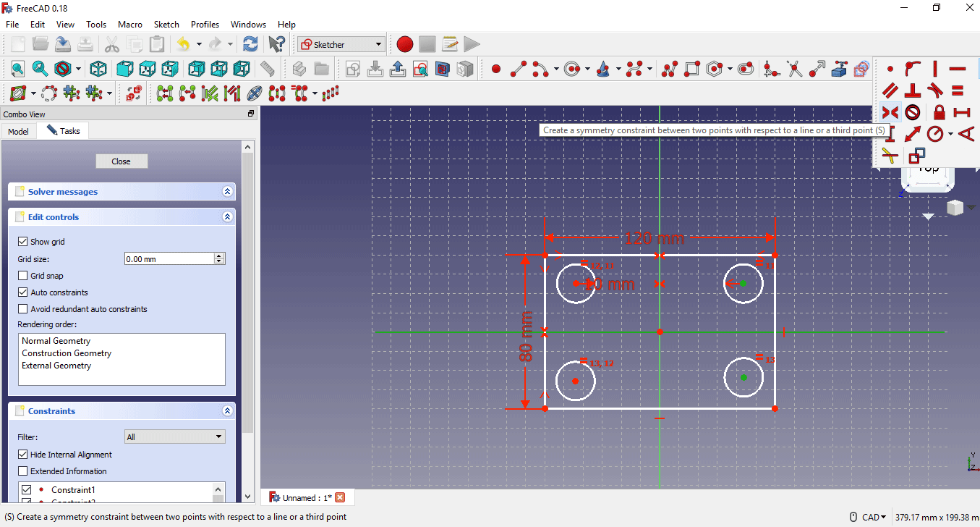Collapse the Solver messages section

coord(227,192)
